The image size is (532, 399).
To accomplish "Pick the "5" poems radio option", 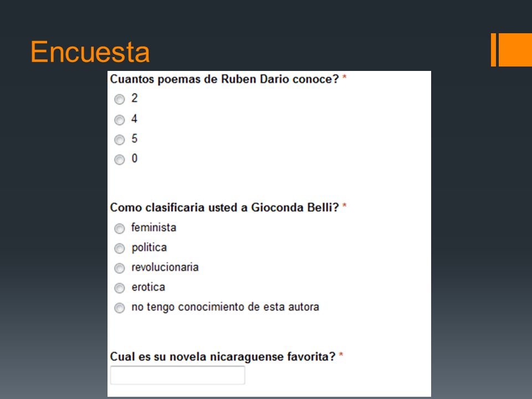I will pyautogui.click(x=120, y=140).
